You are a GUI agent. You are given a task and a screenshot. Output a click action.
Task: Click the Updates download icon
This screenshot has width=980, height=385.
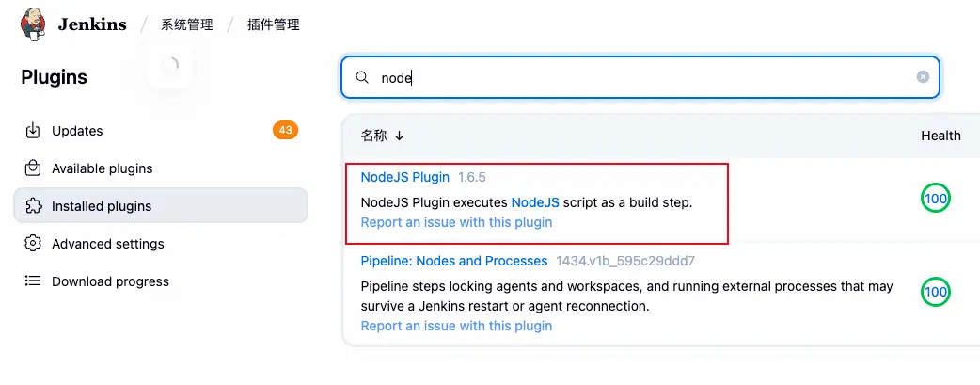click(33, 131)
